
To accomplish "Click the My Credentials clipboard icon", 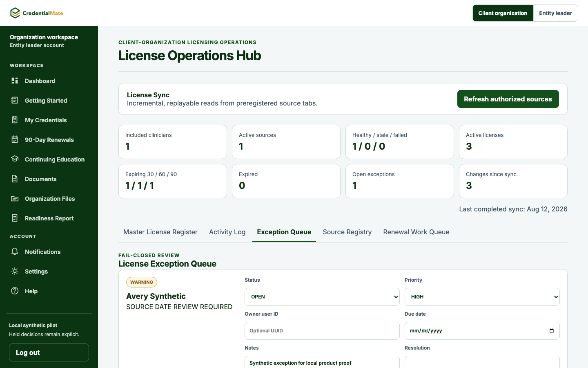I will (15, 120).
